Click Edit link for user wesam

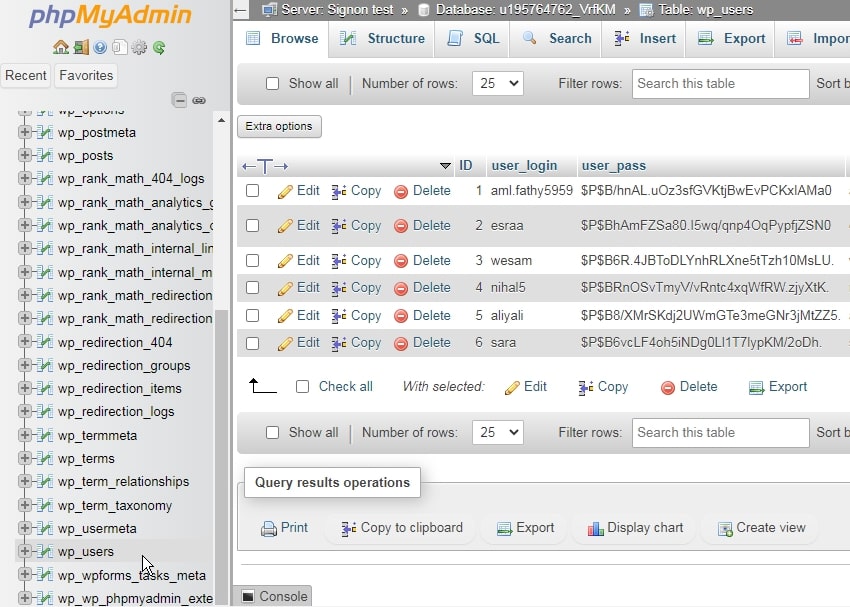tap(299, 261)
